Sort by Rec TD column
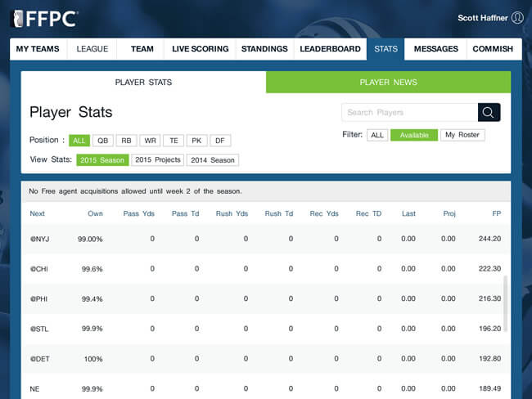Image resolution: width=532 pixels, height=399 pixels. point(368,213)
